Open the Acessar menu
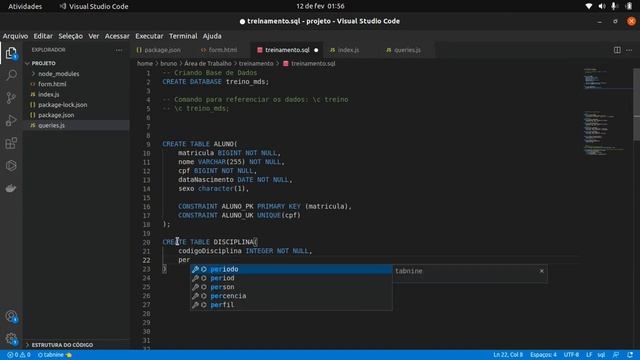 click(117, 36)
